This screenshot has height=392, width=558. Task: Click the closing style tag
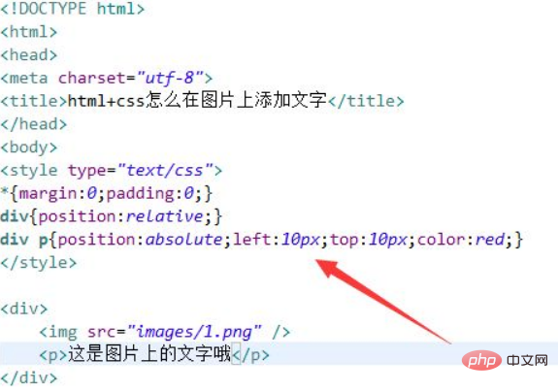(x=39, y=263)
